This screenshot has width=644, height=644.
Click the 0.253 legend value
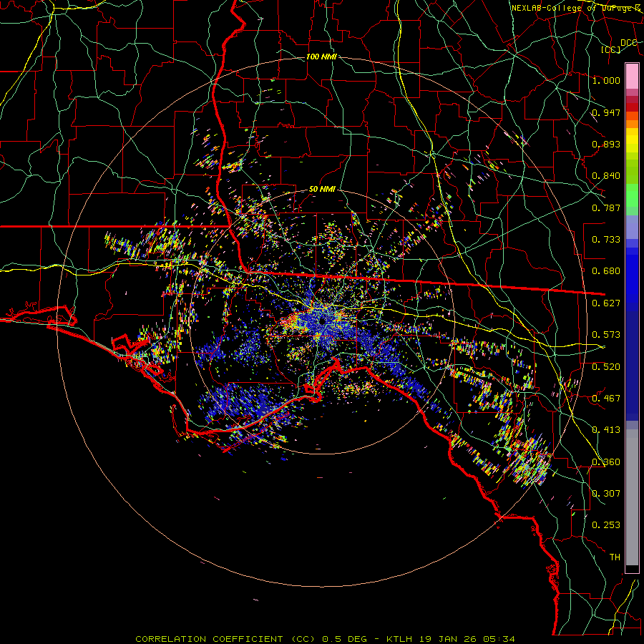tap(606, 525)
